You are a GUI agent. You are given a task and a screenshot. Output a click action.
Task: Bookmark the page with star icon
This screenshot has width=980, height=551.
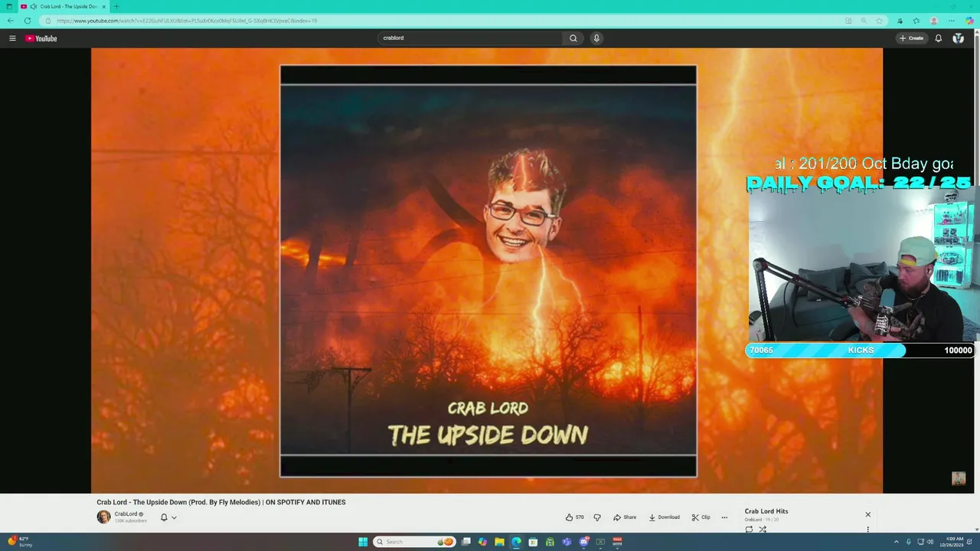[880, 21]
